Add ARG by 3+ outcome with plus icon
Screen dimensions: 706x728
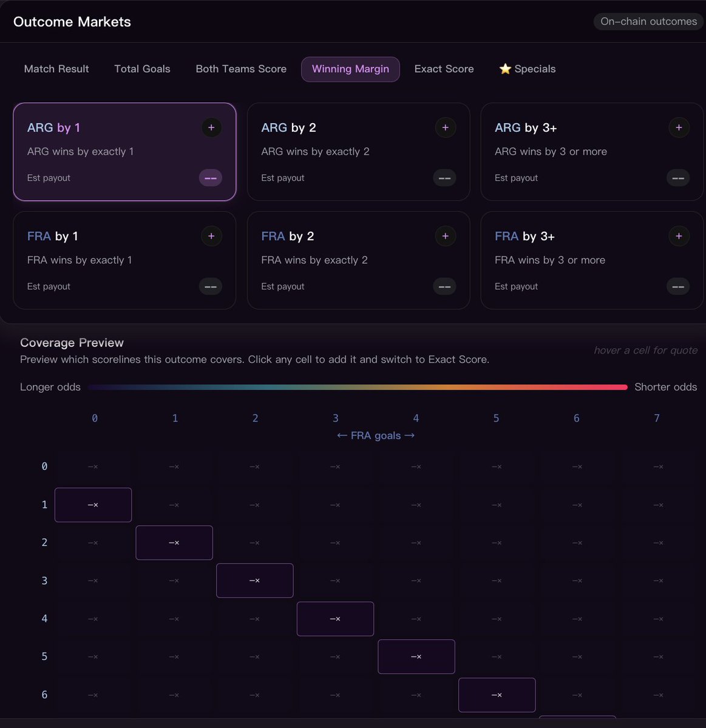coord(679,127)
